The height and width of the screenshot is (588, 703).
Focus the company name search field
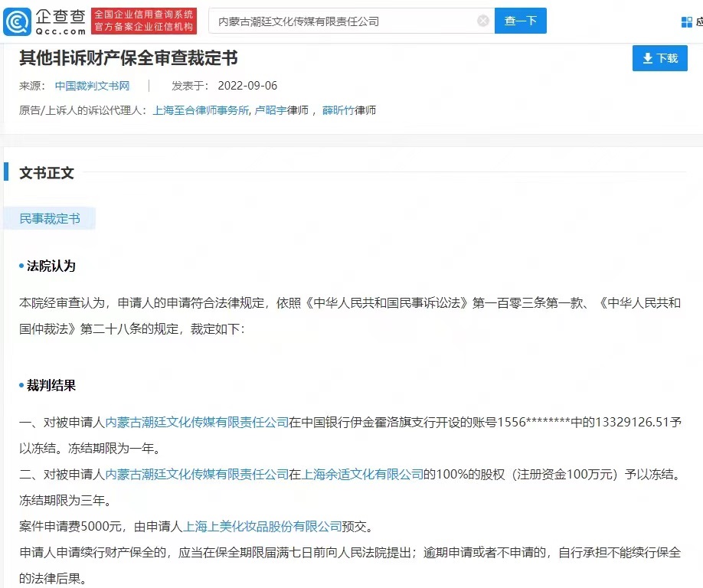coord(345,21)
